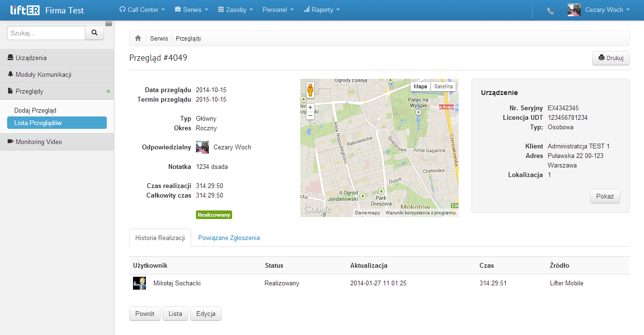
Task: Switch map to Satelita view
Action: [443, 86]
